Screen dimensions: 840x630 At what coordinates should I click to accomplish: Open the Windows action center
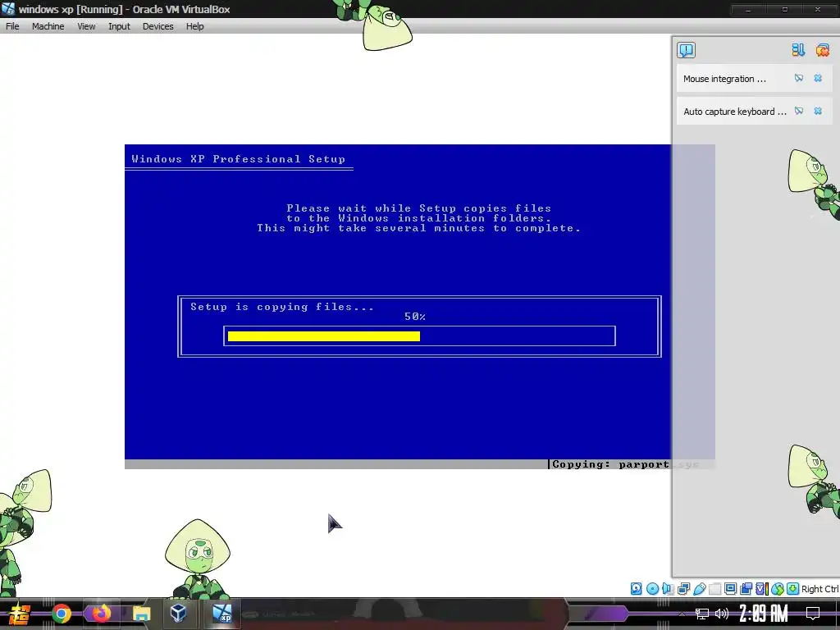coord(813,614)
